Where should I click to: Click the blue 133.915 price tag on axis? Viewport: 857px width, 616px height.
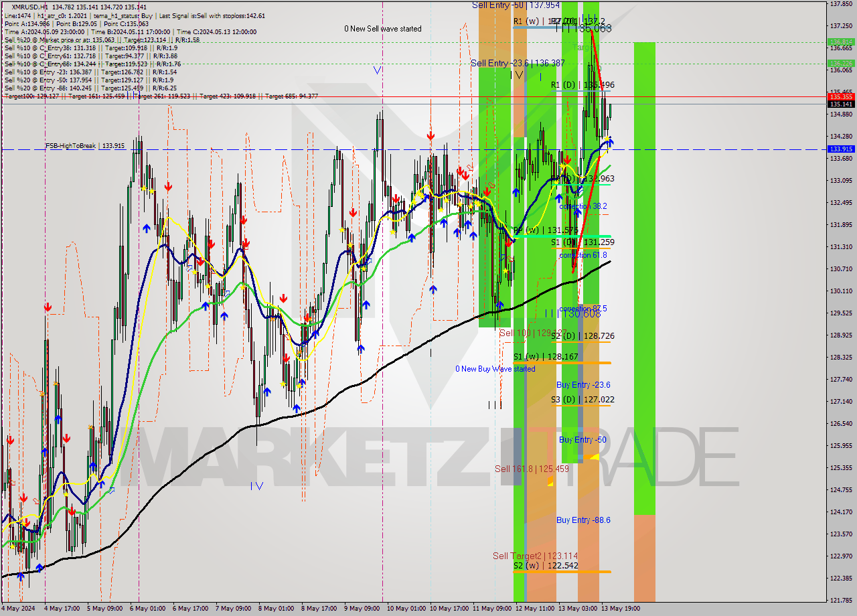[x=841, y=149]
